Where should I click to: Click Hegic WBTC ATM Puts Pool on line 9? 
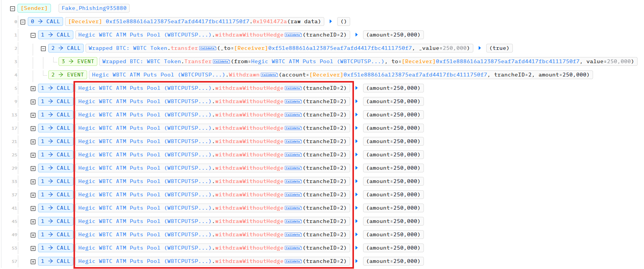point(145,102)
